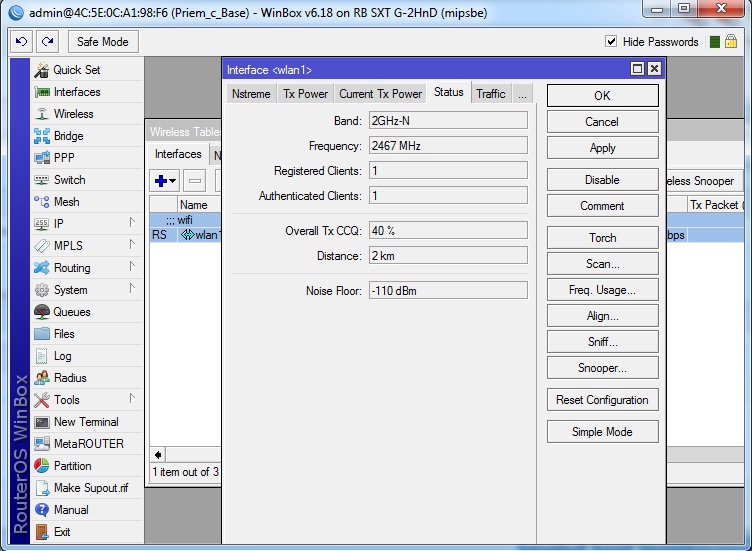Toggle the Safe Mode button

(103, 42)
